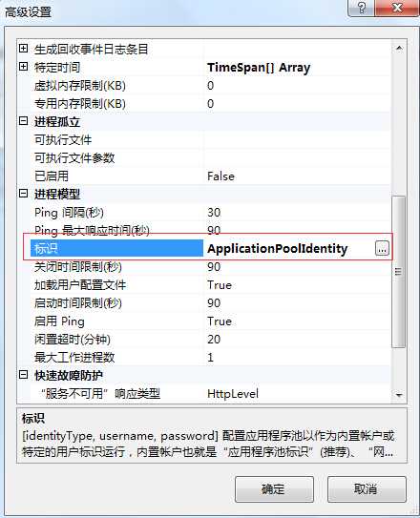The image size is (420, 518).
Task: Click the 90 value of 启动时间限制
Action: [x=214, y=303]
